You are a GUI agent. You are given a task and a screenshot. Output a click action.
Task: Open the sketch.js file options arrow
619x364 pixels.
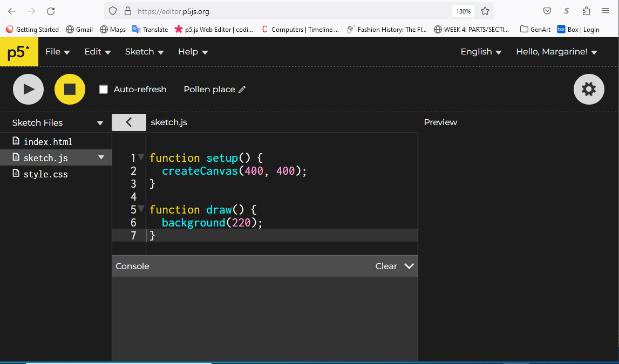(101, 157)
